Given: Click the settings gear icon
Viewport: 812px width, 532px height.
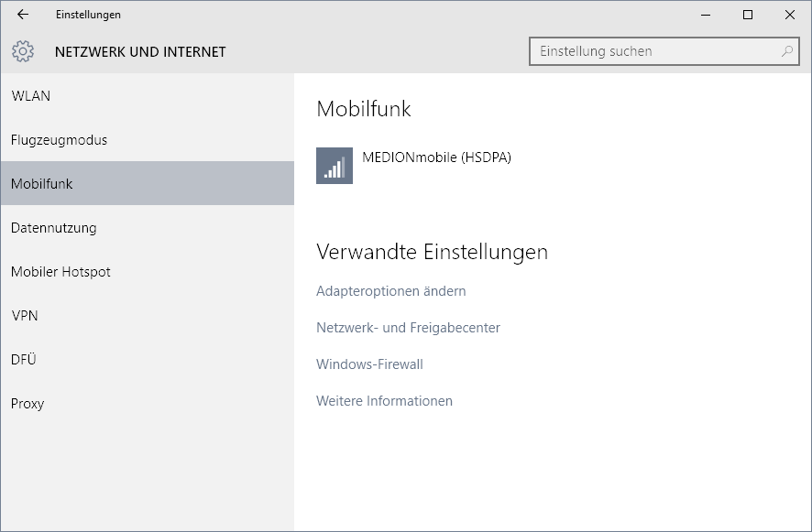Looking at the screenshot, I should 23,51.
